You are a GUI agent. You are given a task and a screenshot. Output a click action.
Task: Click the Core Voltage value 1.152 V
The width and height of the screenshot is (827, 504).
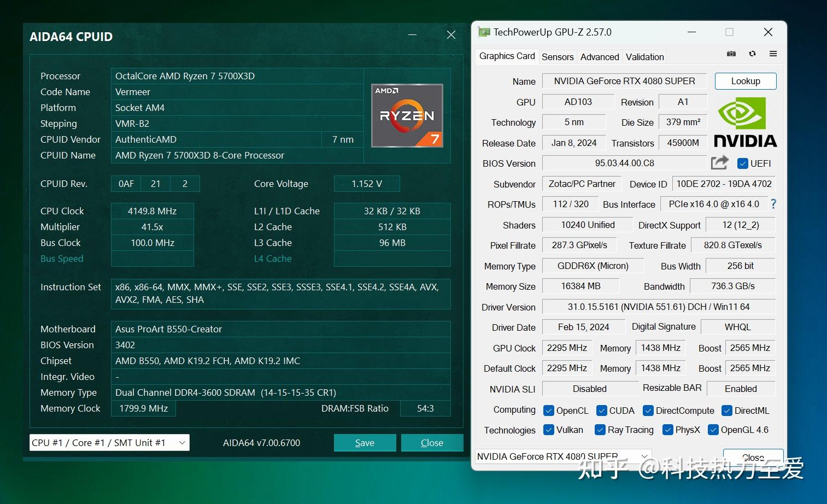367,184
